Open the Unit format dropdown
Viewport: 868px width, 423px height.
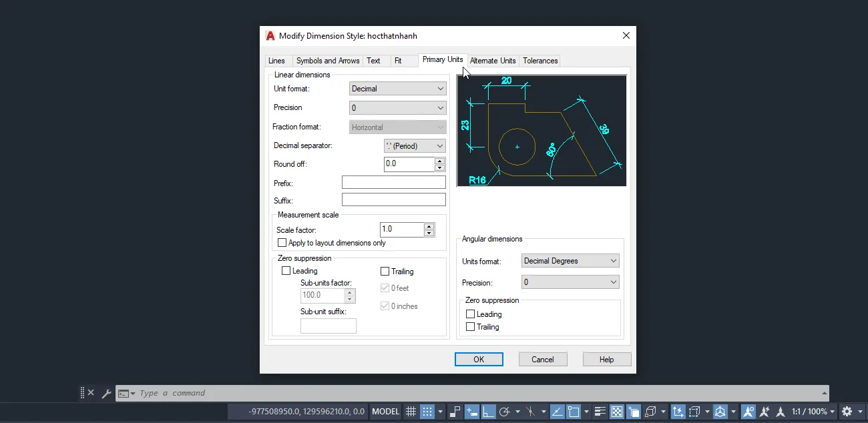(397, 89)
